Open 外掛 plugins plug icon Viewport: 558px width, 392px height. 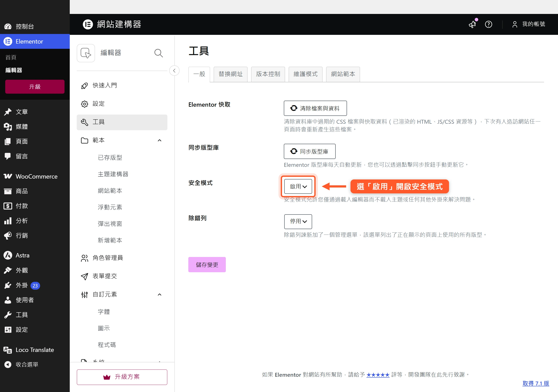[8, 285]
